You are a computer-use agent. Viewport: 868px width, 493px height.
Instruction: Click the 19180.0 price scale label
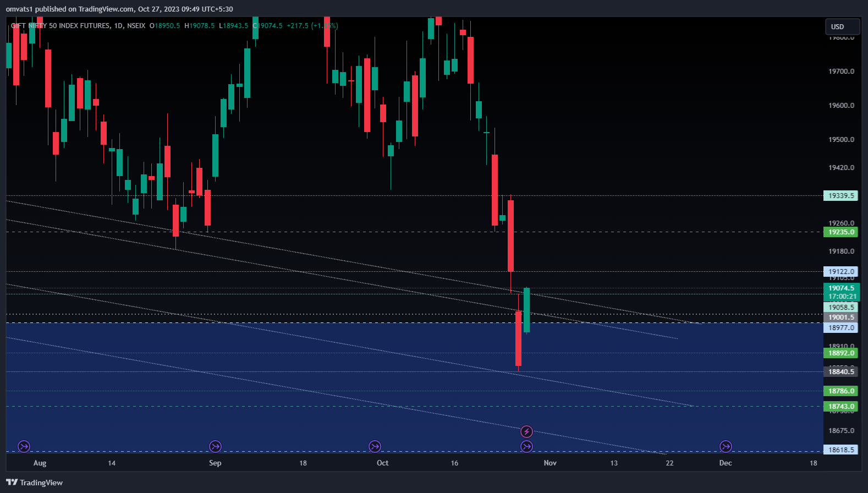(842, 251)
